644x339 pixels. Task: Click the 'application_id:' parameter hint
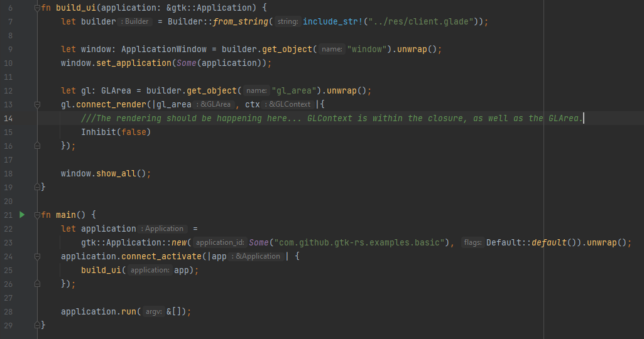point(220,242)
